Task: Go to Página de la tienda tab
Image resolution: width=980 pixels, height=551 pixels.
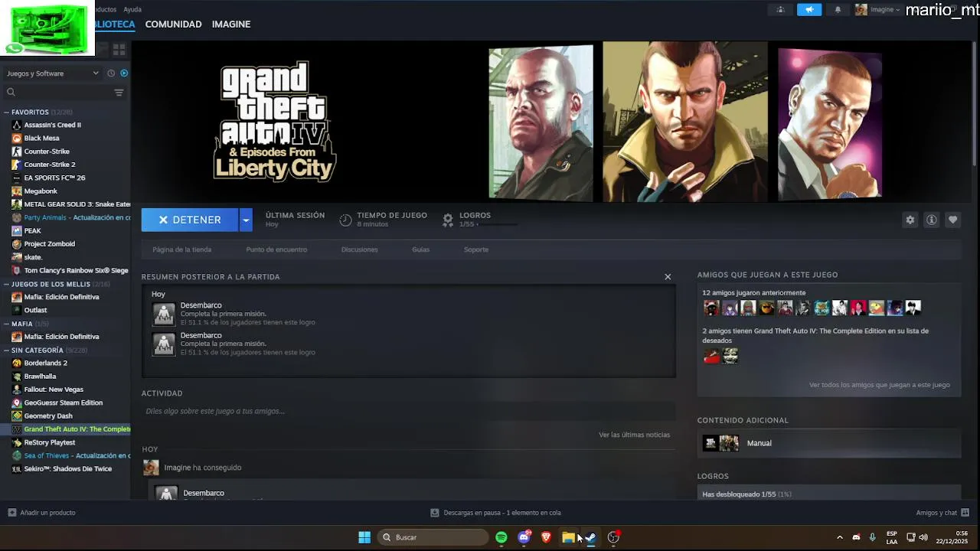Action: [181, 249]
